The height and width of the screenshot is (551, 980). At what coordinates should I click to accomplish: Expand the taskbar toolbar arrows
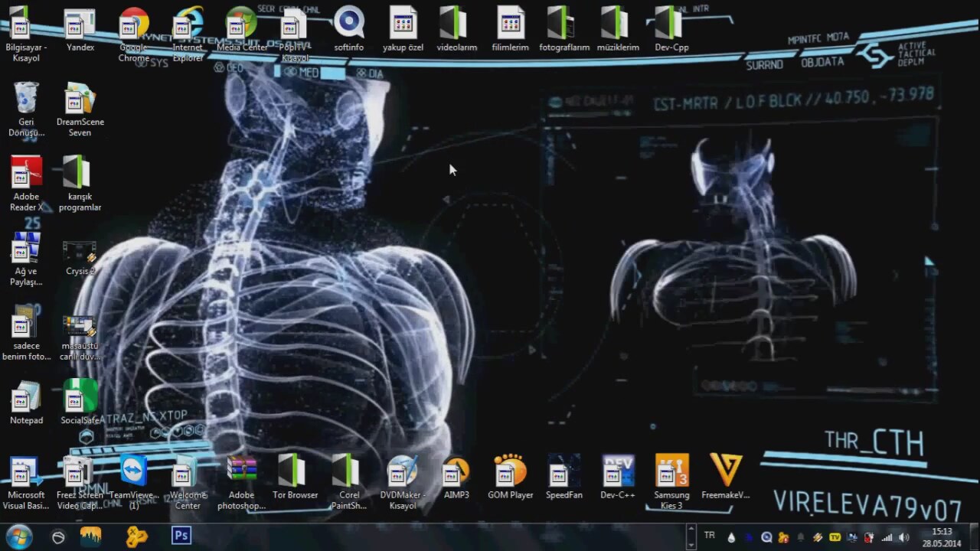click(x=690, y=536)
